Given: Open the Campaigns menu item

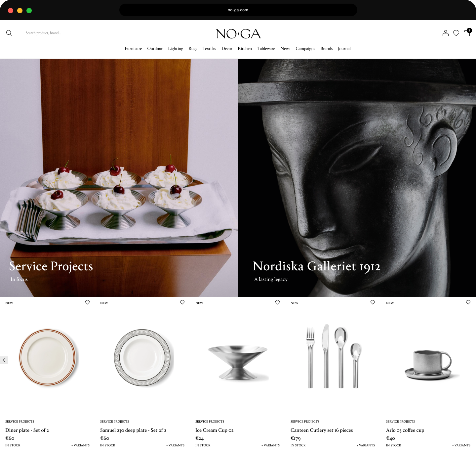Looking at the screenshot, I should click(305, 48).
